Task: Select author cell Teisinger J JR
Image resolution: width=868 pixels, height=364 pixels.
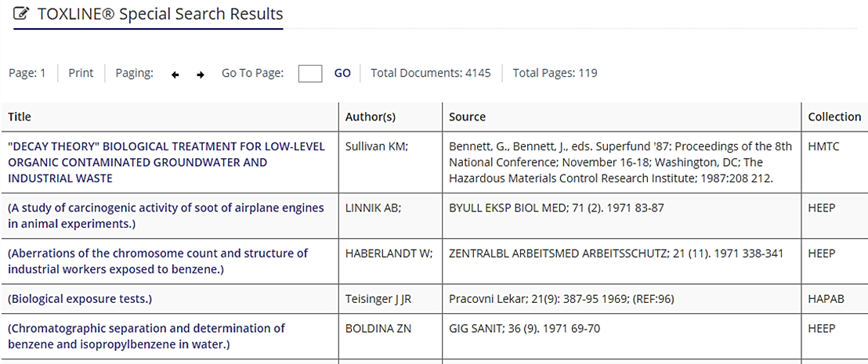Action: pyautogui.click(x=378, y=299)
